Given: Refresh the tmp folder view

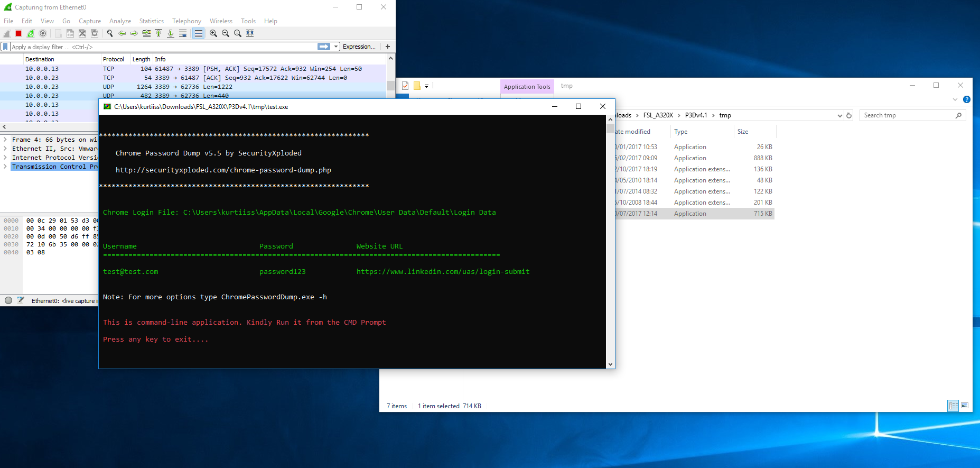Looking at the screenshot, I should 849,115.
